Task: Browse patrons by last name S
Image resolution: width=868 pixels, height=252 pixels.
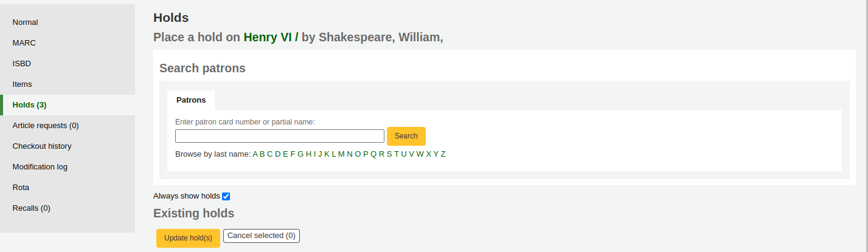Action: coord(389,154)
